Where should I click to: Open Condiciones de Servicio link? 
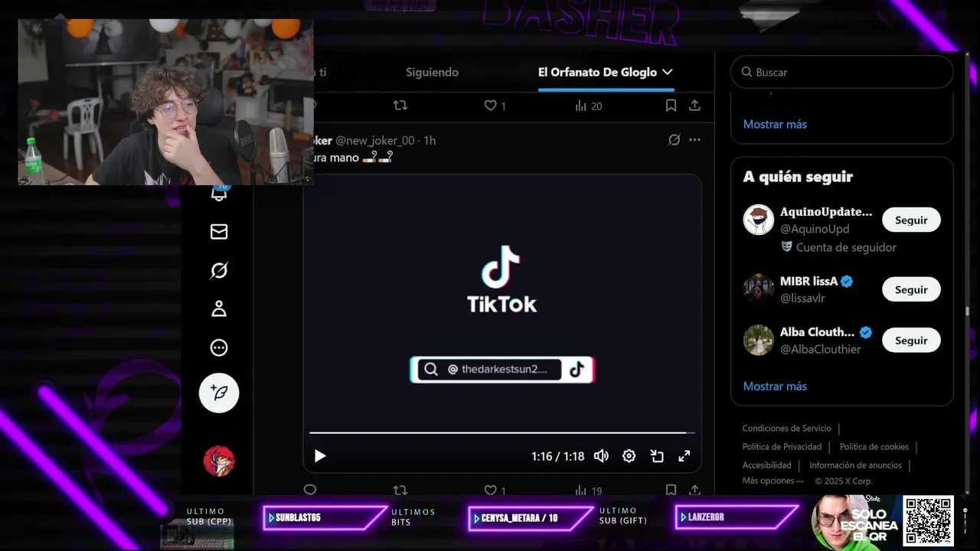tap(786, 429)
